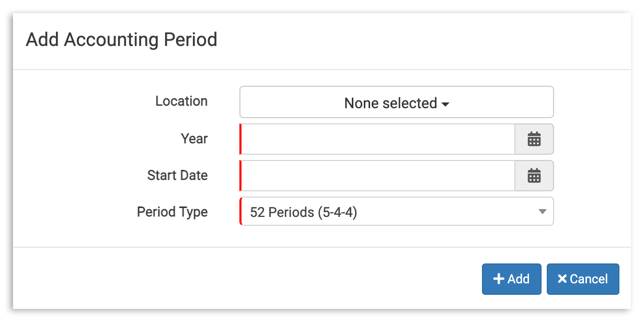Click the Period Type dropdown arrow

tap(542, 212)
